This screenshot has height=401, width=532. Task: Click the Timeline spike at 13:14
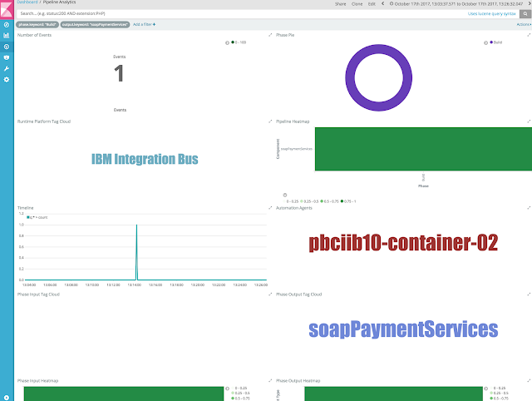(136, 251)
